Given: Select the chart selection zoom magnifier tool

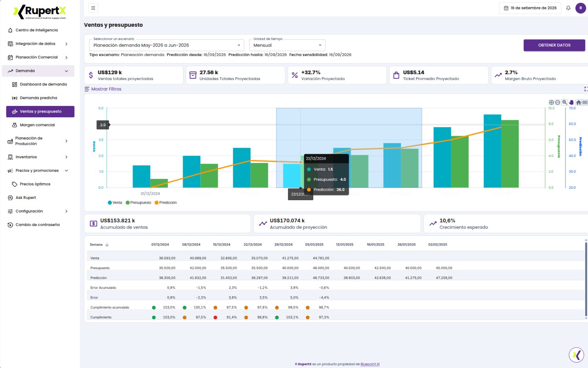Looking at the screenshot, I should 564,102.
